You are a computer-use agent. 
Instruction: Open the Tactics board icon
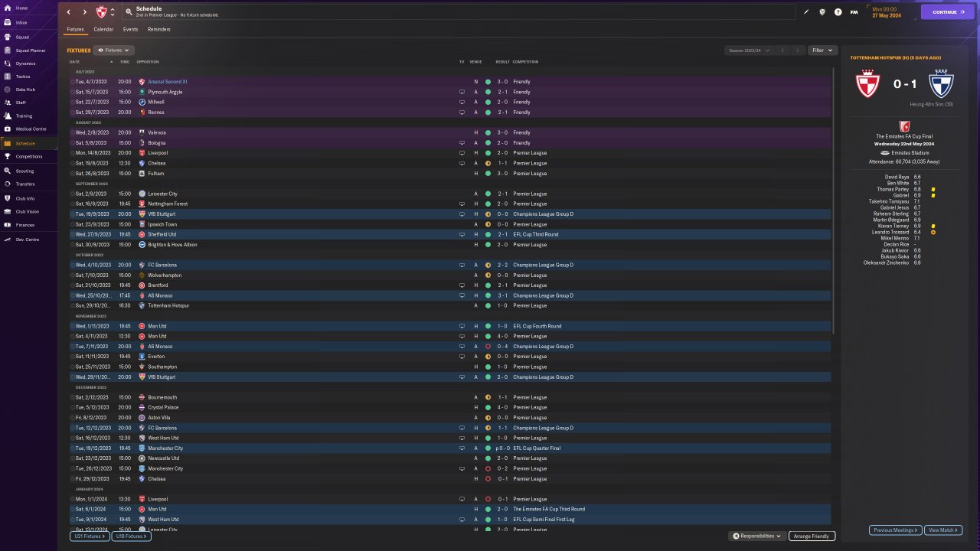7,77
